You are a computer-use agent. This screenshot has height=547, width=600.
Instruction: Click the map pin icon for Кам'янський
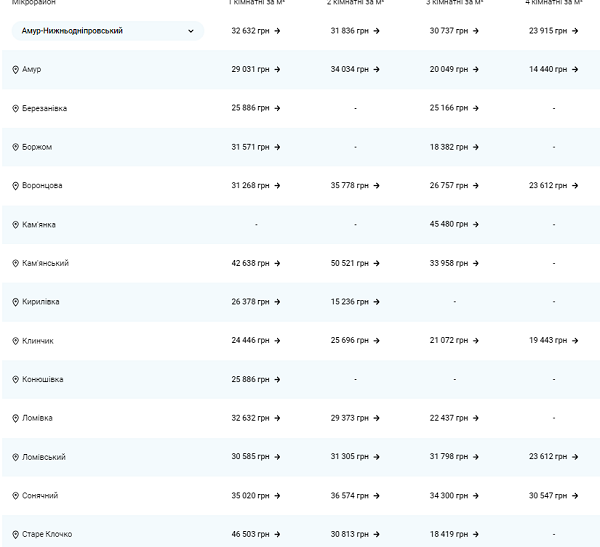click(15, 264)
